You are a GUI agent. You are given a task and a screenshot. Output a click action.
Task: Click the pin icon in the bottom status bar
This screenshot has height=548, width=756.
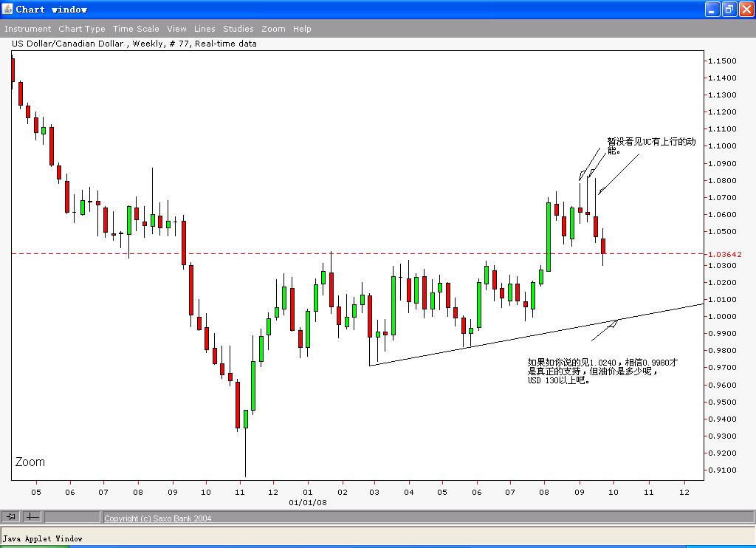click(x=10, y=517)
